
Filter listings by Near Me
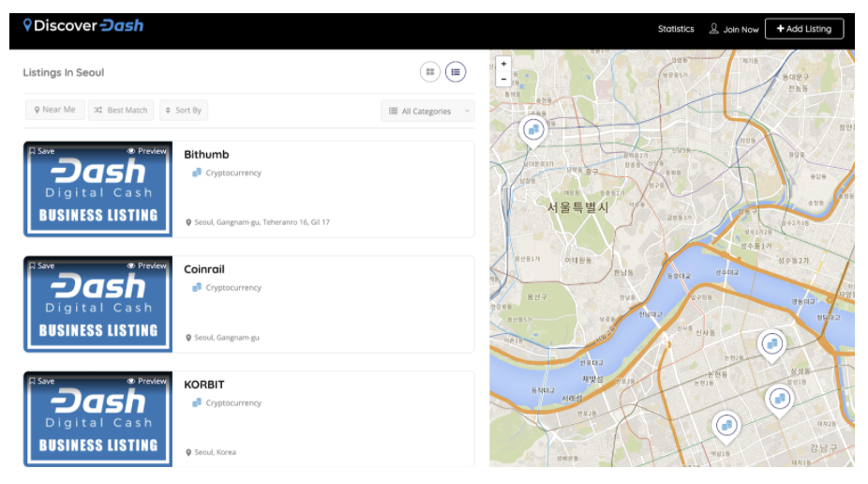(x=54, y=110)
